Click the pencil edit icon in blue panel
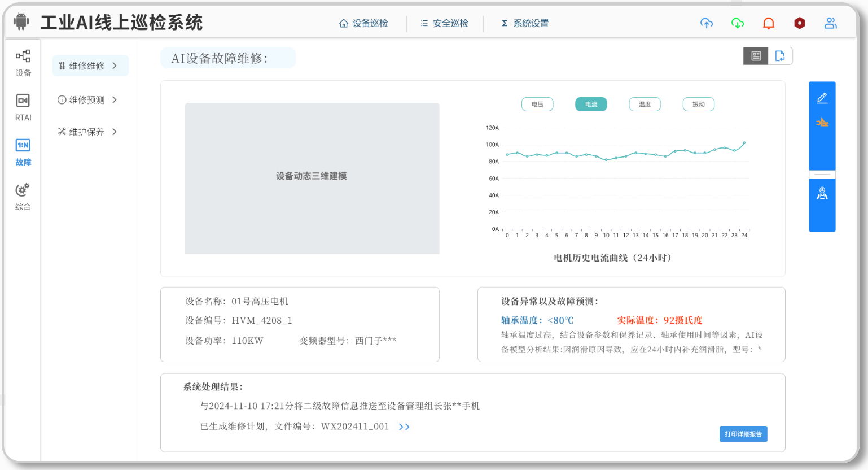The width and height of the screenshot is (868, 470). [x=822, y=98]
